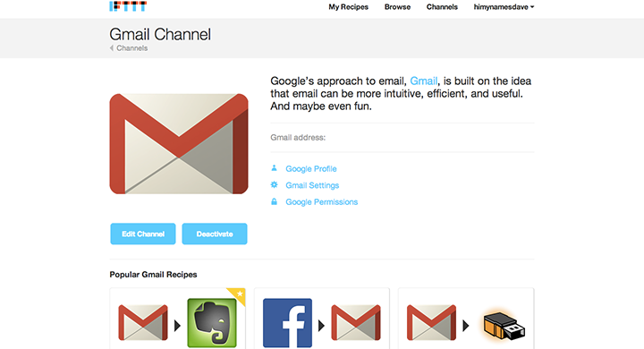Click the Gmail icon in the third recipe
644x349 pixels.
[431, 323]
